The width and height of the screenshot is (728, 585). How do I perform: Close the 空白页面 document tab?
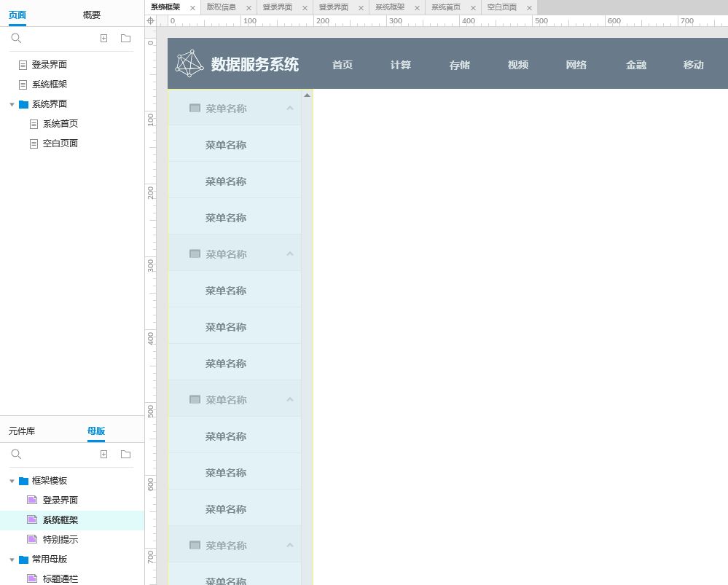[x=529, y=8]
